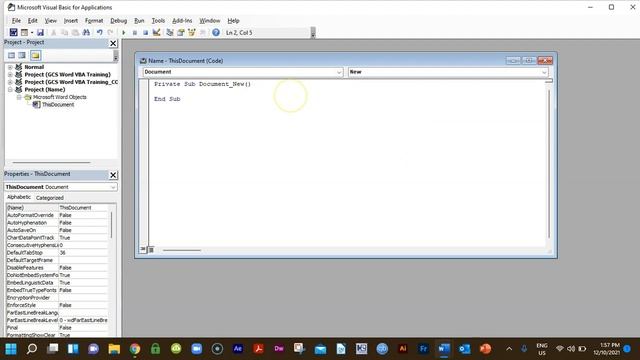
Task: Click the Copy icon in toolbar
Action: (64, 32)
